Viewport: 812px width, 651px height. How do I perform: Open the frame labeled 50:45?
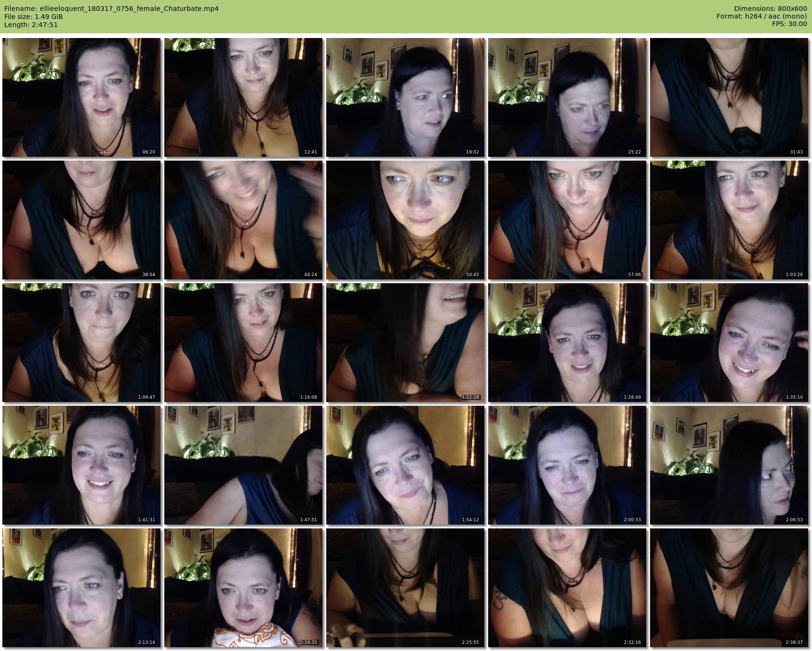(405, 220)
